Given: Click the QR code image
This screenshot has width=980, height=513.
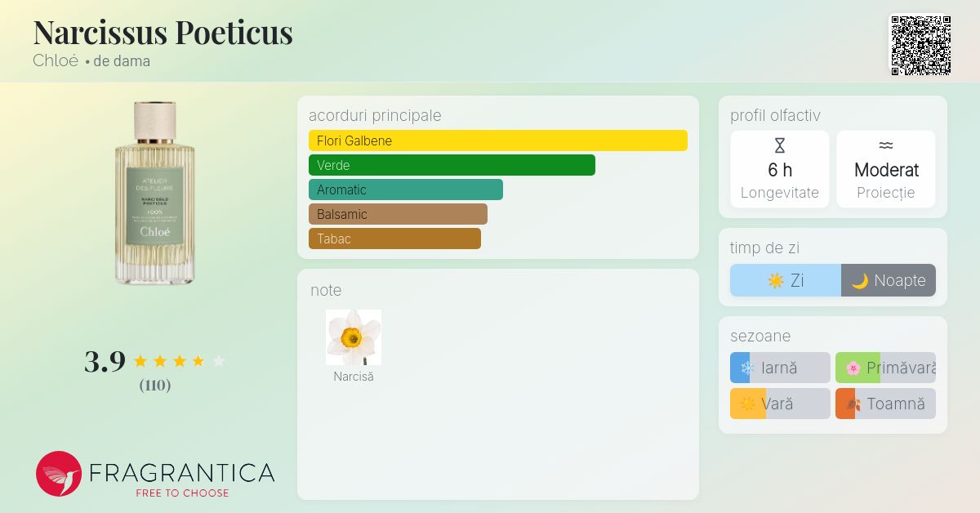Looking at the screenshot, I should [x=920, y=46].
